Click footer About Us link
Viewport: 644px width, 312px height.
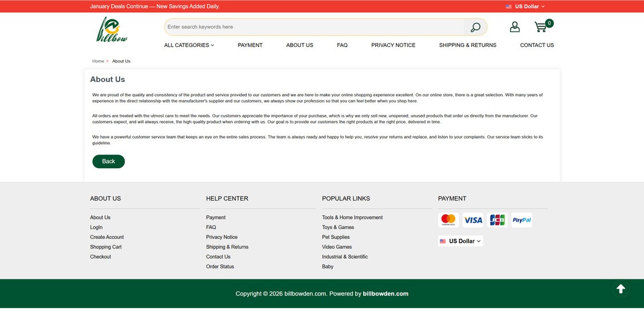click(x=100, y=218)
